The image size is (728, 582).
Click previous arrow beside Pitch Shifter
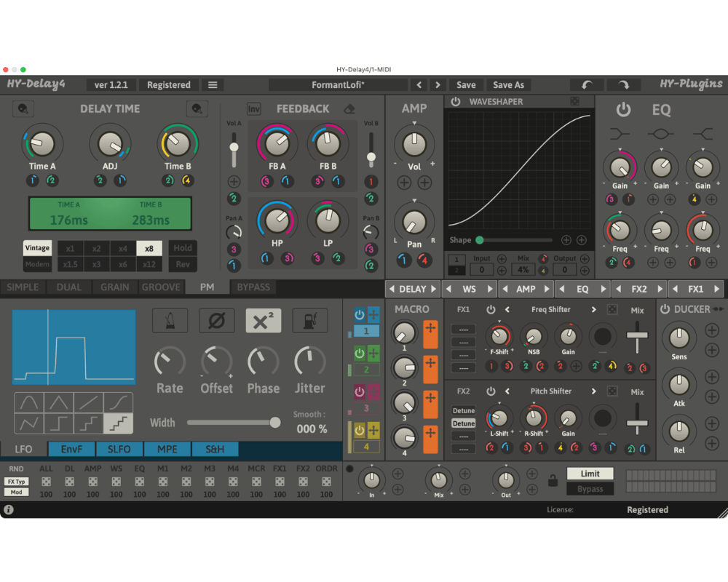click(507, 391)
